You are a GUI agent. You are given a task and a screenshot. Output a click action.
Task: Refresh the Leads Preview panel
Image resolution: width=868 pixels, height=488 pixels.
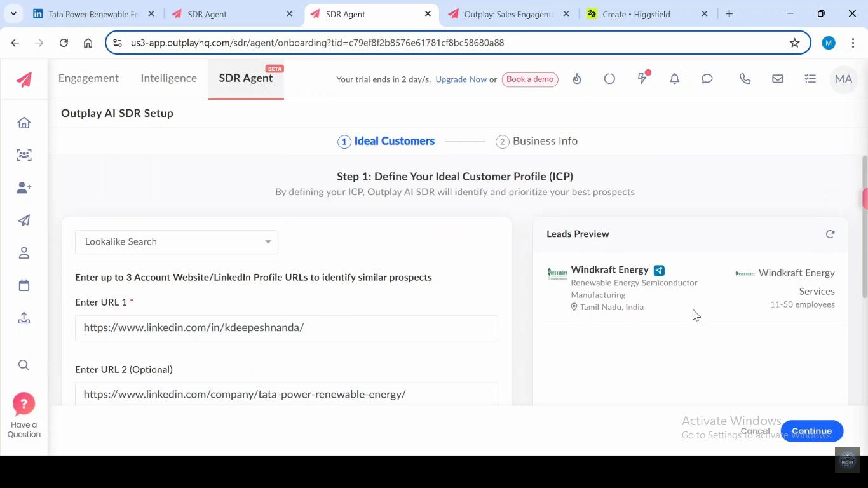tap(830, 234)
